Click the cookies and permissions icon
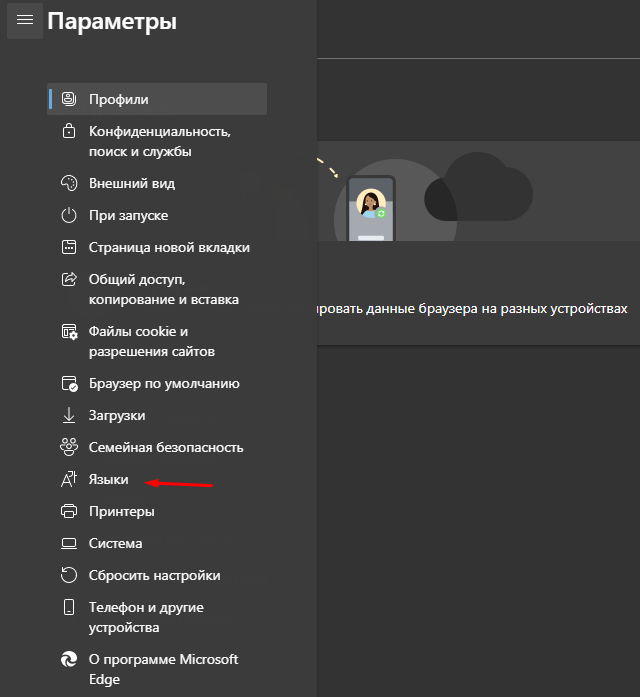The image size is (640, 697). 69,331
